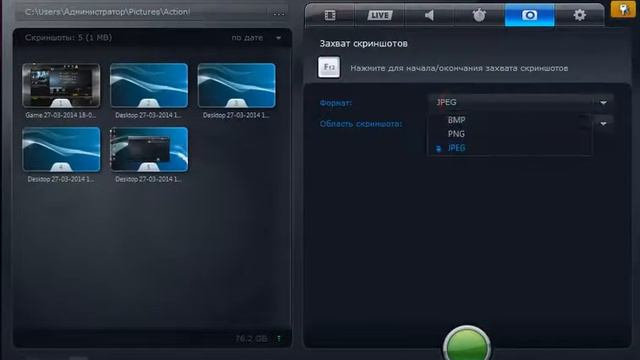Open the video recording tab icon
Viewport: 640px width, 360px height.
click(330, 16)
